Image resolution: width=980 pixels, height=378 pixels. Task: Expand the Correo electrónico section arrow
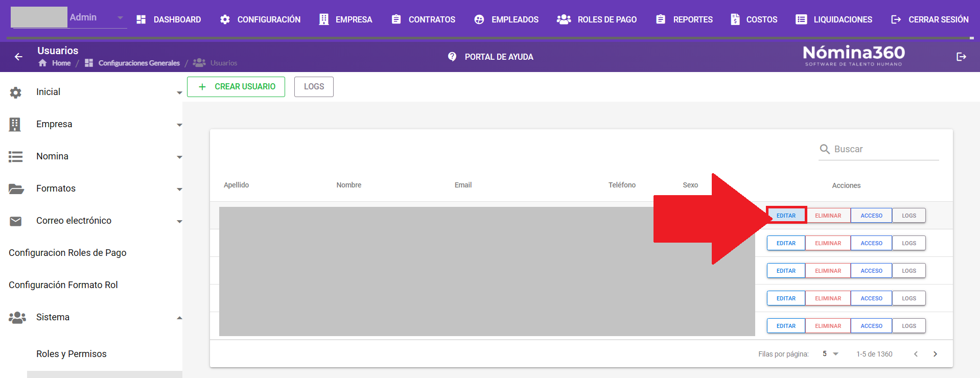(179, 222)
